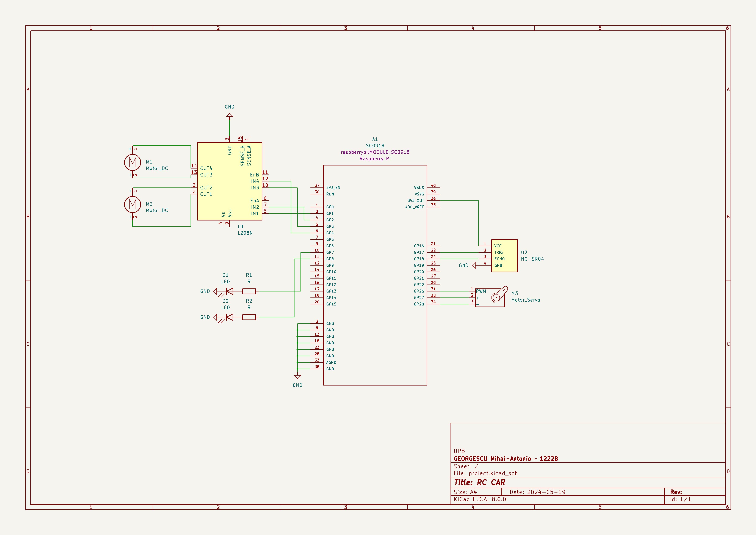Click the EnA pin label
This screenshot has width=756, height=535.
tap(255, 201)
